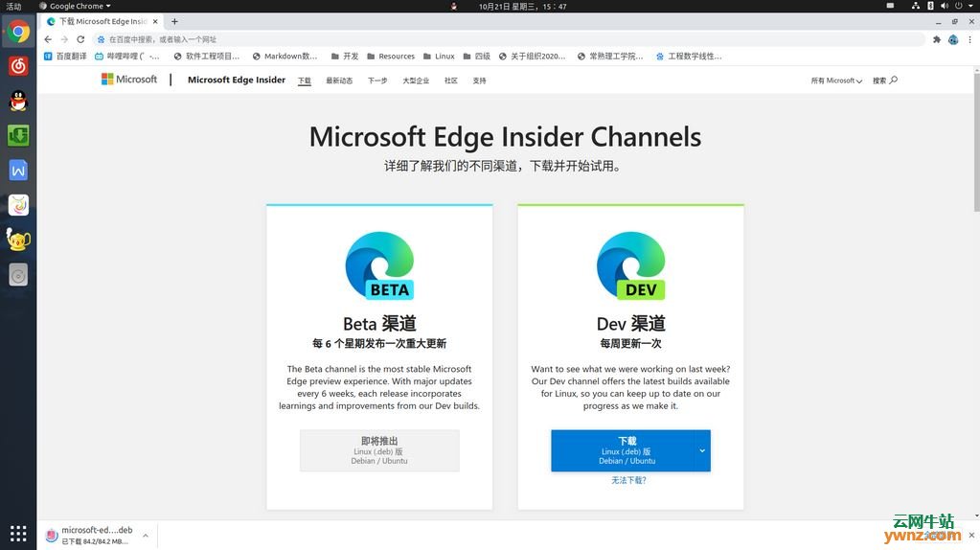Show all applications grid
Screen dimensions: 980x550
tap(18, 533)
